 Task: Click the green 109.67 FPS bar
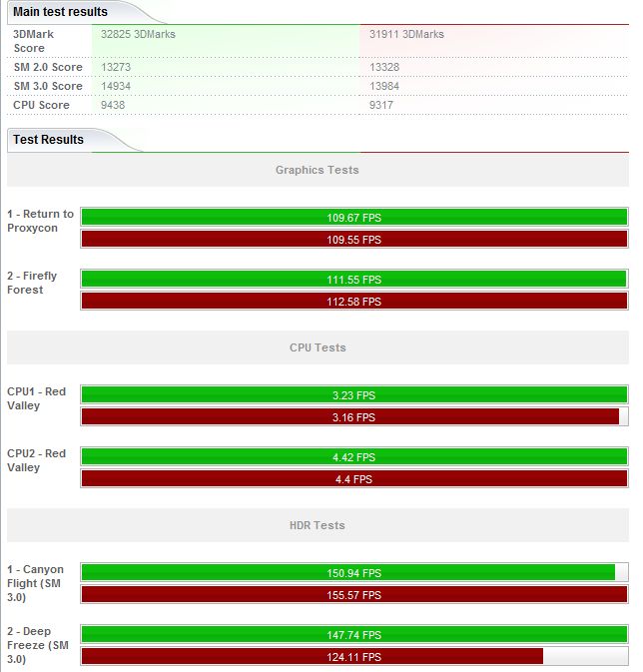pos(353,218)
